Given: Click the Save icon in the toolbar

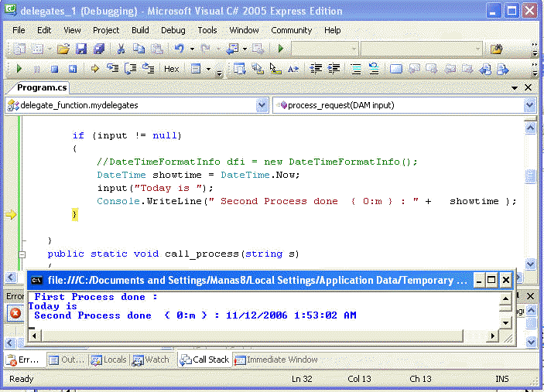Looking at the screenshot, I should click(82, 49).
